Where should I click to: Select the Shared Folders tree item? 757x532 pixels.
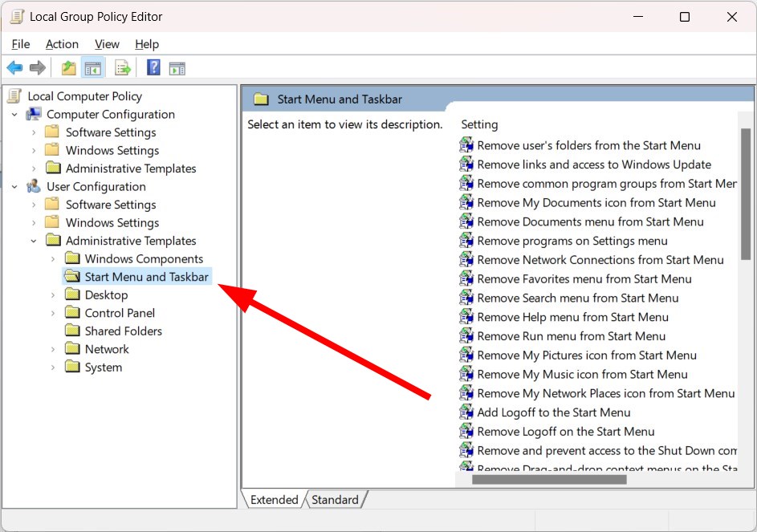(123, 331)
